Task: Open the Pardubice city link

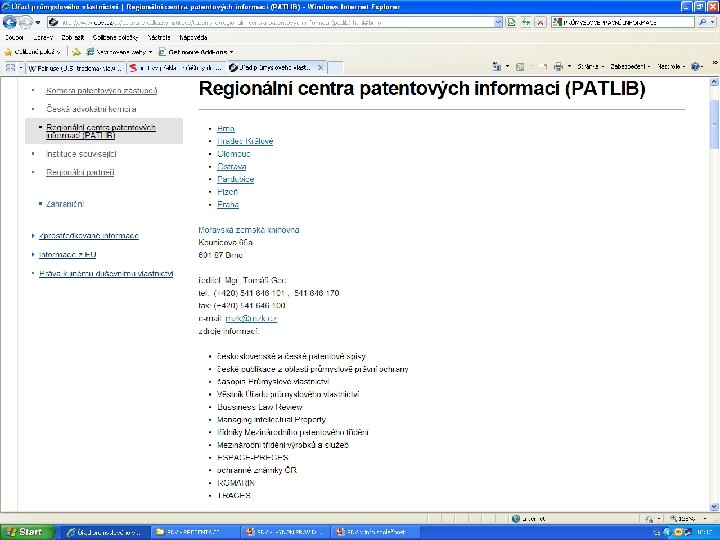Action: pos(236,179)
